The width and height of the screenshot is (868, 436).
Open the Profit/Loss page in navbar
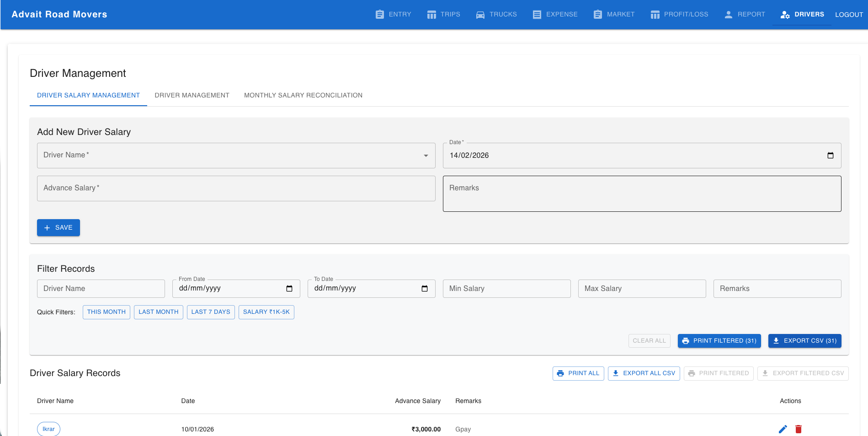click(679, 15)
